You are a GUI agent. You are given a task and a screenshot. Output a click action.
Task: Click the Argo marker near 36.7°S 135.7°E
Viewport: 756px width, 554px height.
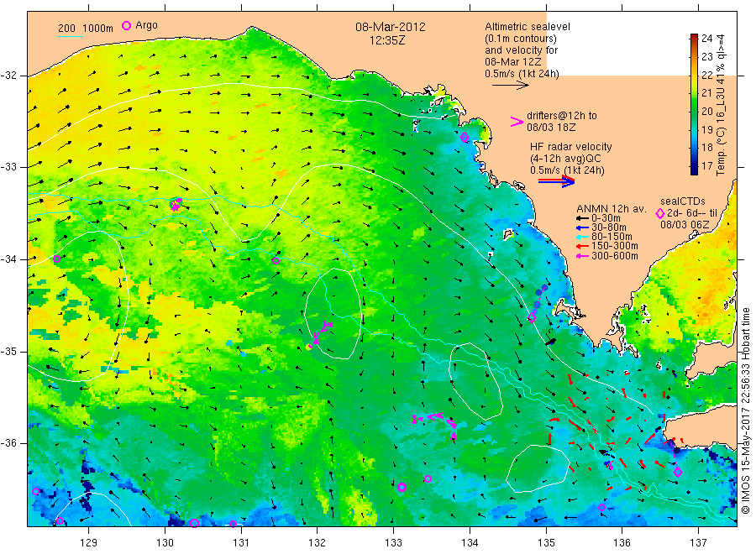click(601, 507)
